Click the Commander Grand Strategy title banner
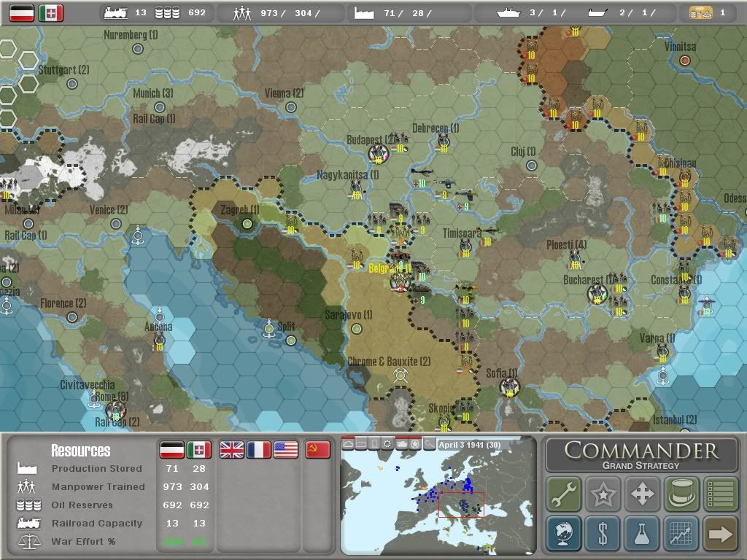 coord(642,455)
